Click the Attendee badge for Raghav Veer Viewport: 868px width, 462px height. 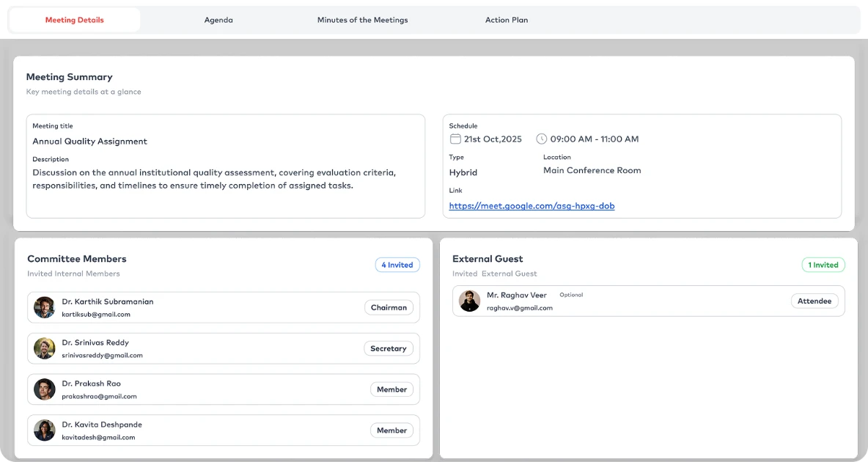pos(814,301)
